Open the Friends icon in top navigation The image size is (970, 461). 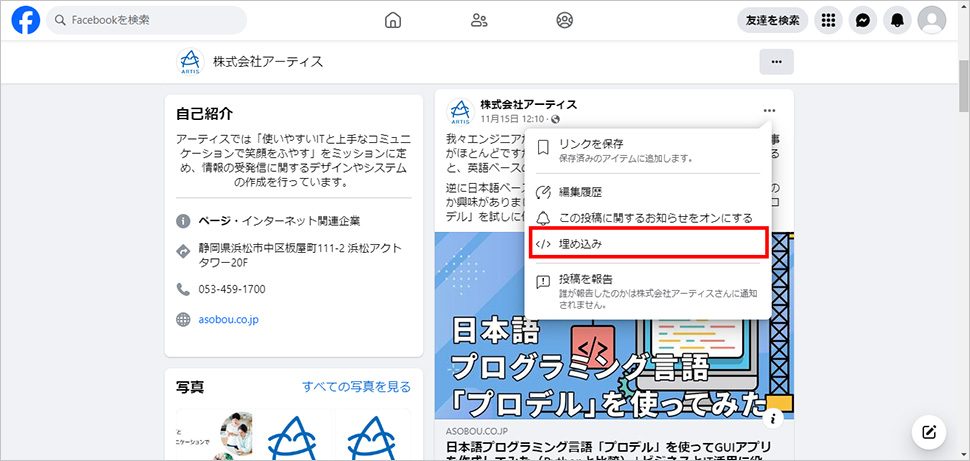pyautogui.click(x=479, y=20)
